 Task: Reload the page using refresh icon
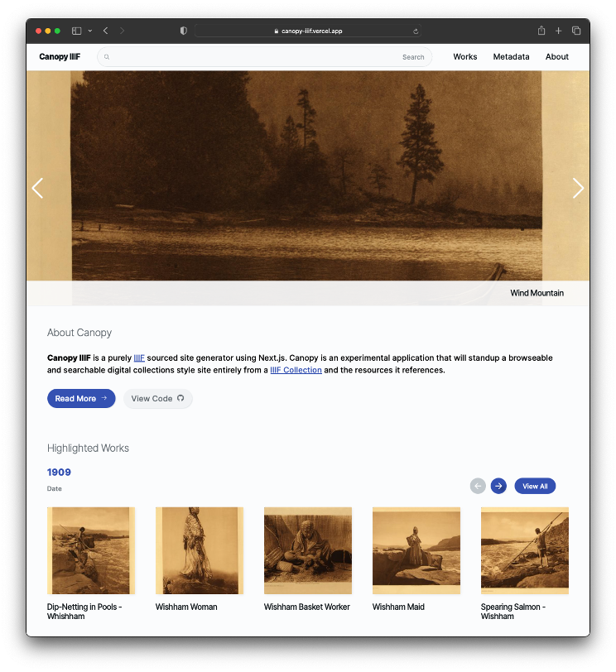point(416,31)
